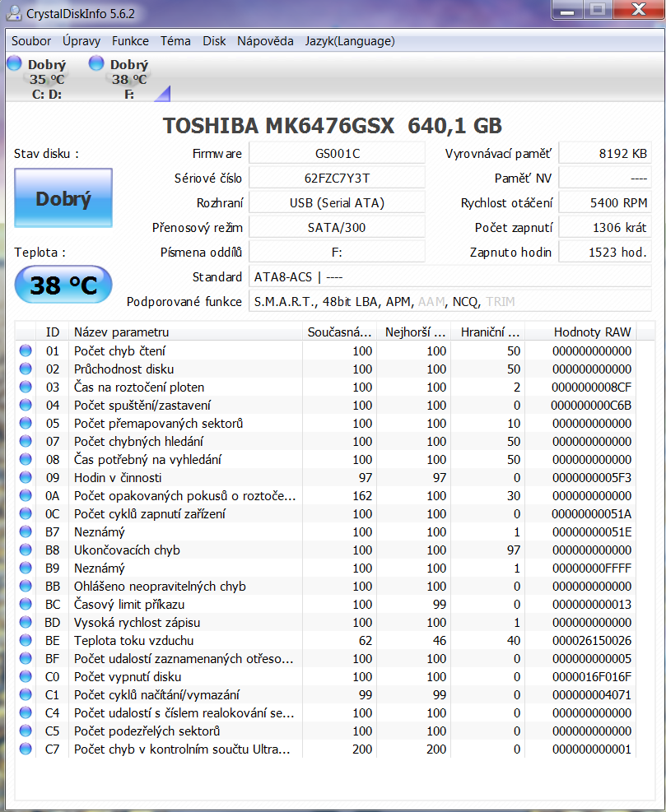Screen dimensions: 666x812
Task: Click status orb for attribute C7
Action: 26,749
